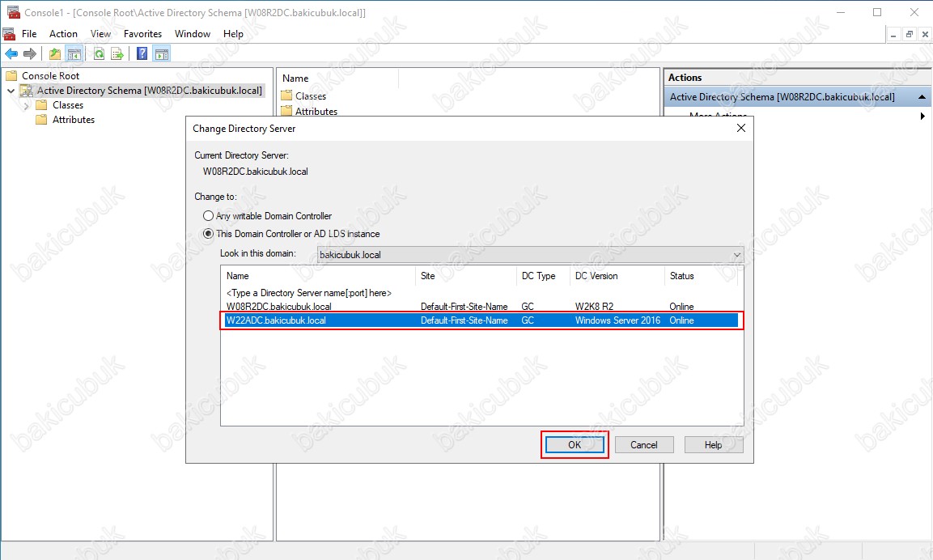Click the Attributes folder icon in results list
This screenshot has height=560, width=933.
pyautogui.click(x=286, y=111)
